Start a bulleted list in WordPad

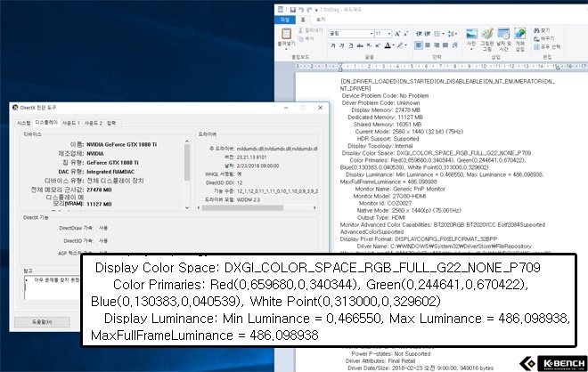[437, 34]
